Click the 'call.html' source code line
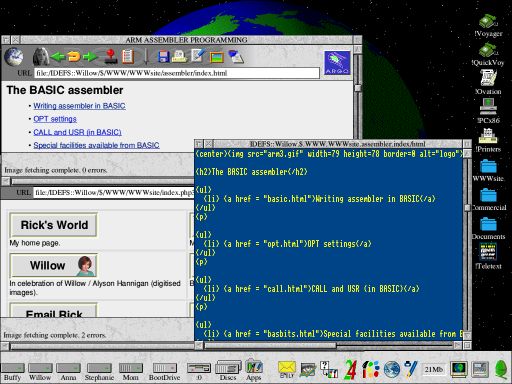This screenshot has width=512, height=384. (311, 289)
